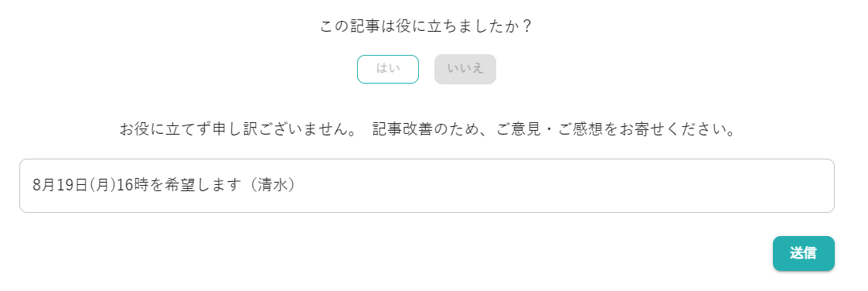The image size is (868, 291).
Task: Focus the feedback comment input field
Action: pos(427,186)
